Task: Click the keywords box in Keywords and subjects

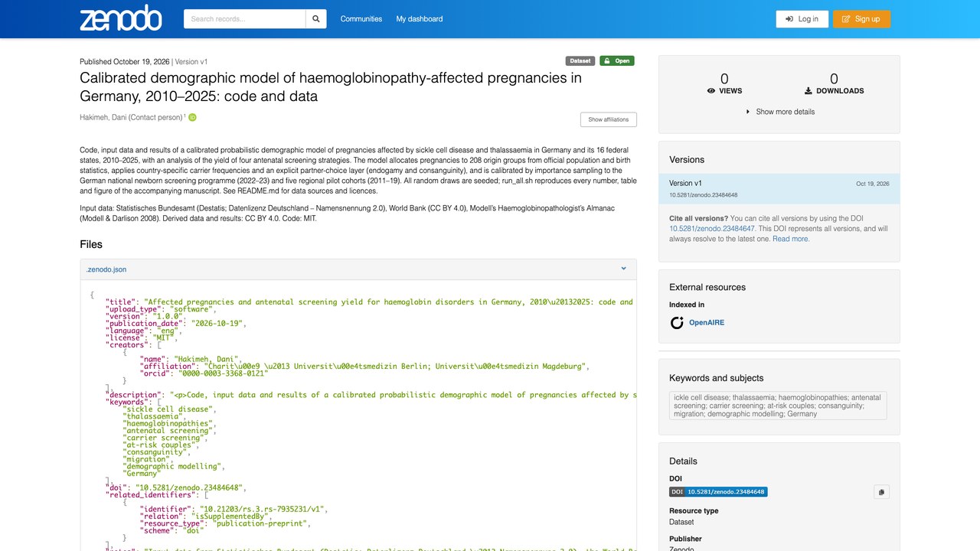Action: [x=778, y=406]
